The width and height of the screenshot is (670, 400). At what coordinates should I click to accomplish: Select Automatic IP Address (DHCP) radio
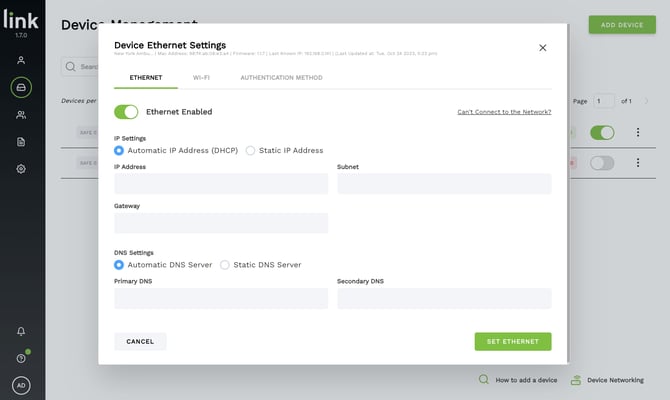click(x=119, y=150)
